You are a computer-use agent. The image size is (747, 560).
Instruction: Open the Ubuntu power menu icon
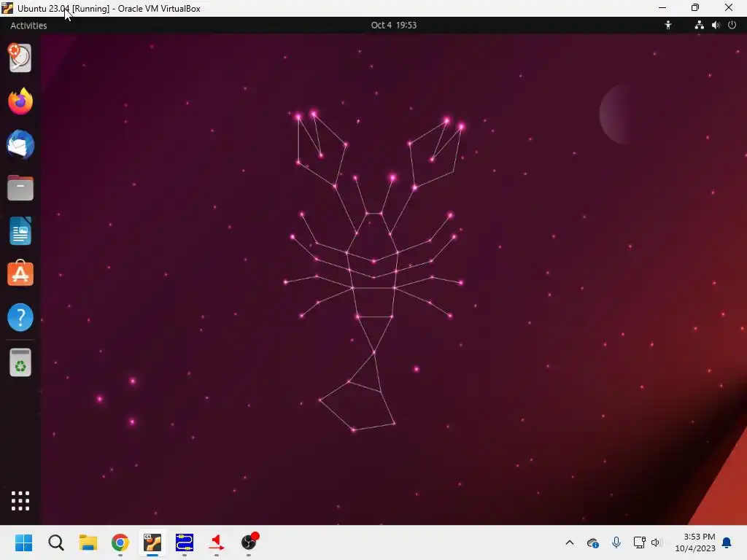732,26
